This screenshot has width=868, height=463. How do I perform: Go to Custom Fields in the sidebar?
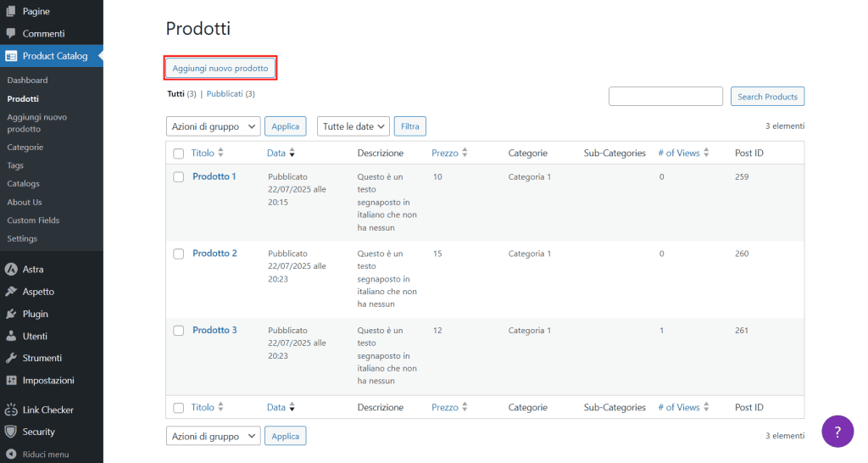33,220
